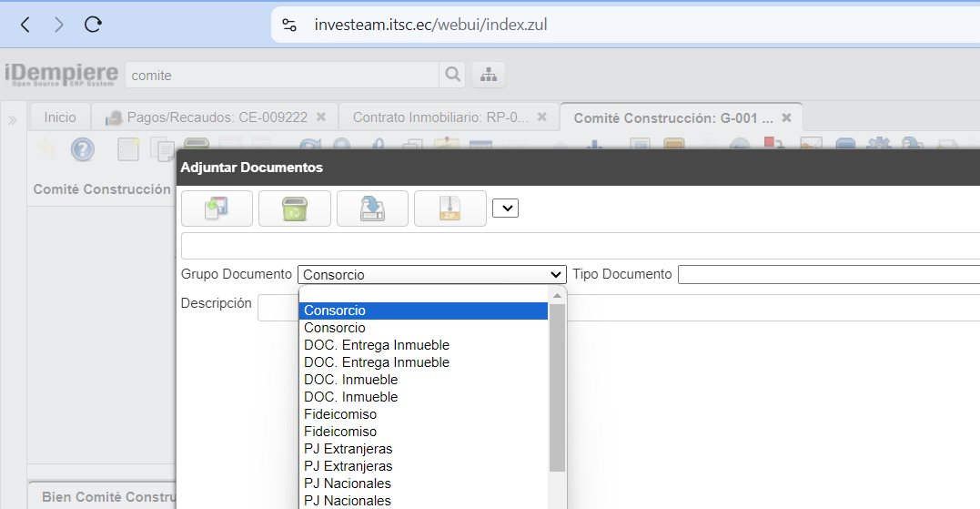Click the Tipo Documento input field
Viewport: 980px width, 509px height.
pyautogui.click(x=828, y=274)
